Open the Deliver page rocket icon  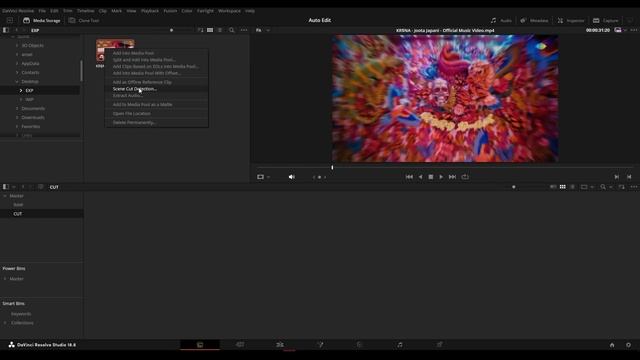click(x=440, y=344)
